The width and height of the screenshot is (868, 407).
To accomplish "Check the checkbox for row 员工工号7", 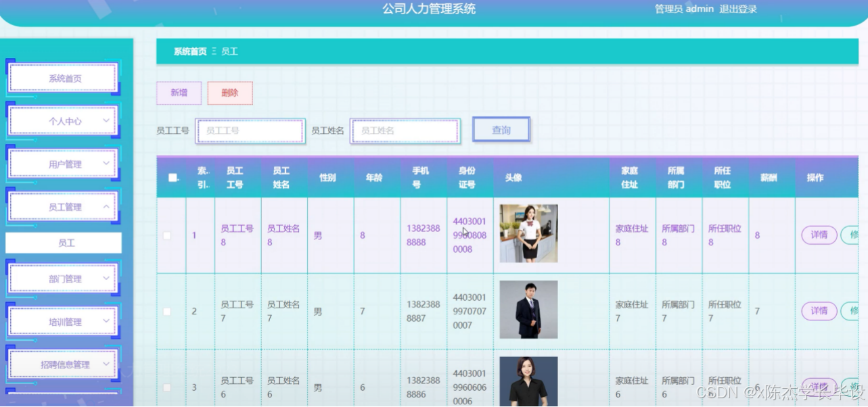I will [167, 312].
